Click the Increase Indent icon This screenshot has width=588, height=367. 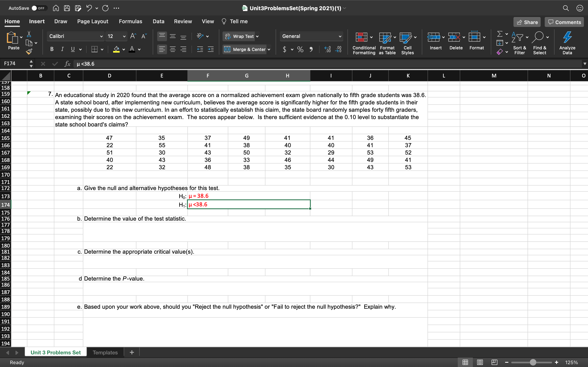211,50
